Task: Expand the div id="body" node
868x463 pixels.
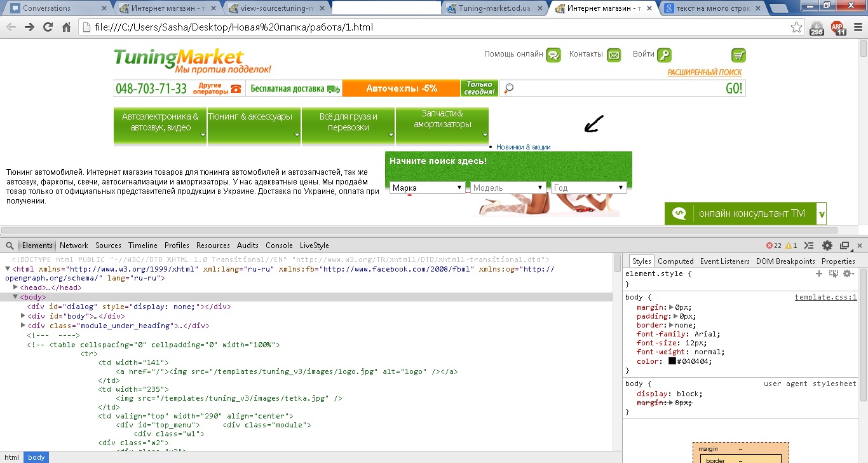Action: point(24,316)
